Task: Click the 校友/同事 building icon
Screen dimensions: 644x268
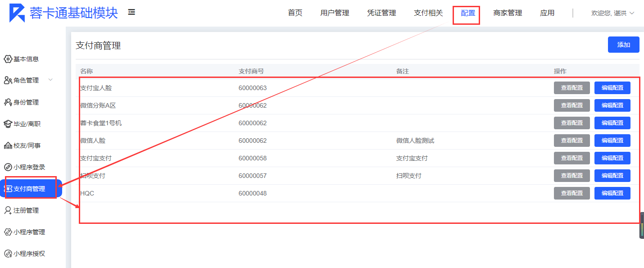Action: point(8,145)
